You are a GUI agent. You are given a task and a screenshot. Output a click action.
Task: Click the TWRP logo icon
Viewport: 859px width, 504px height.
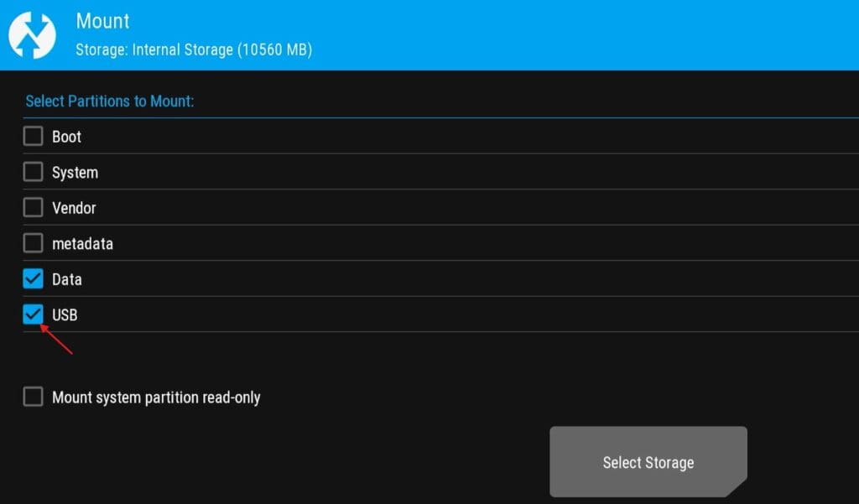coord(33,35)
